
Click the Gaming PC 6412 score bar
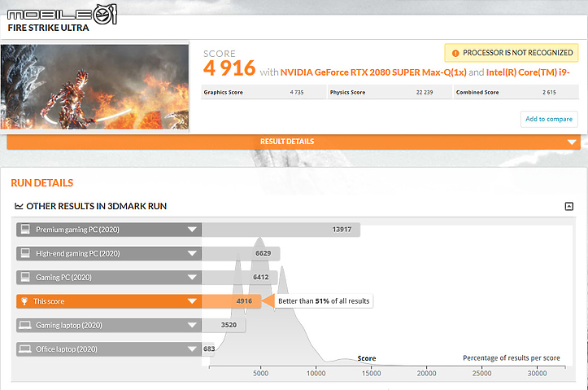coord(239,277)
